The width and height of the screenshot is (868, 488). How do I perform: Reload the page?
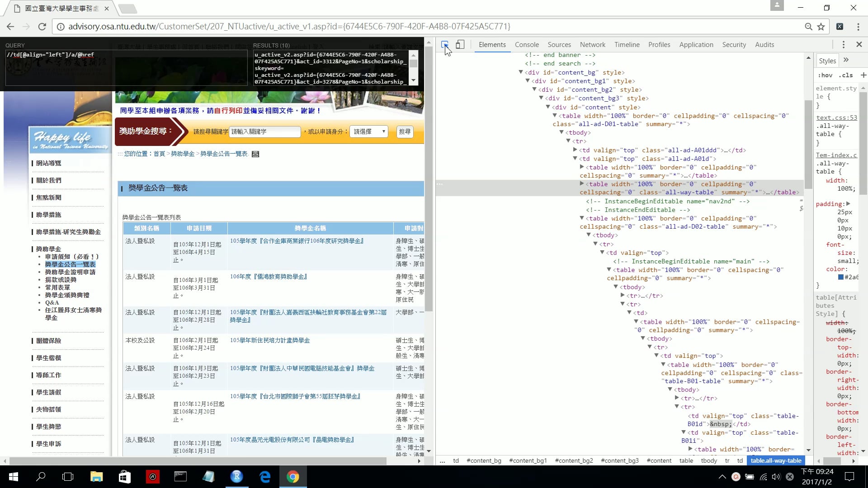click(x=42, y=27)
